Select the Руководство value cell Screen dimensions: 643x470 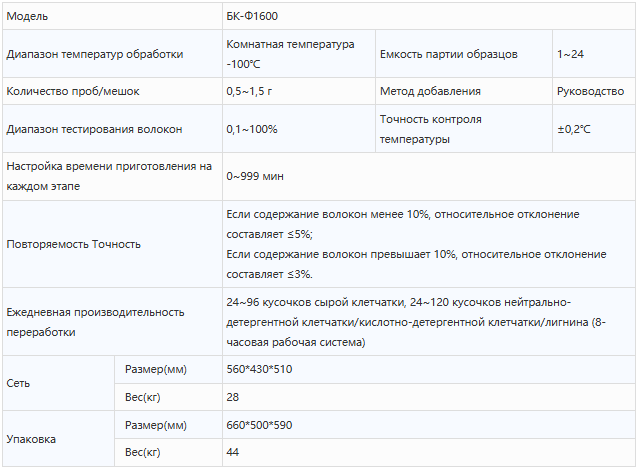(591, 91)
